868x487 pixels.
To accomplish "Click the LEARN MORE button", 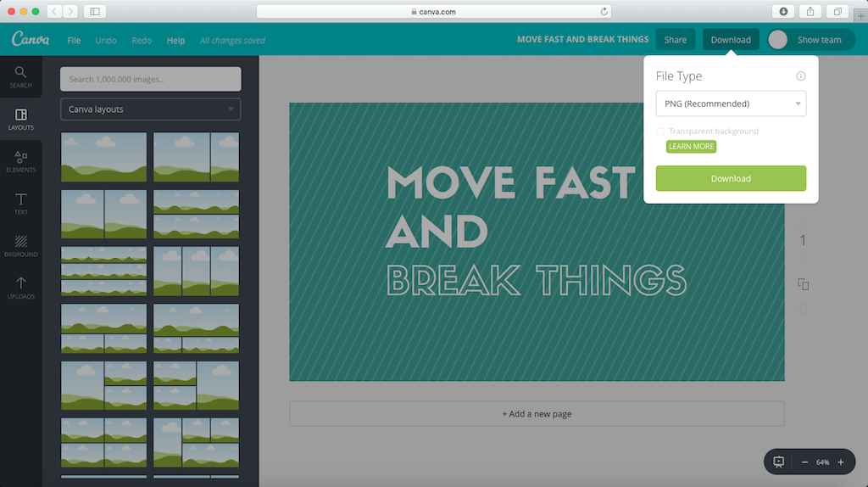I will (691, 146).
